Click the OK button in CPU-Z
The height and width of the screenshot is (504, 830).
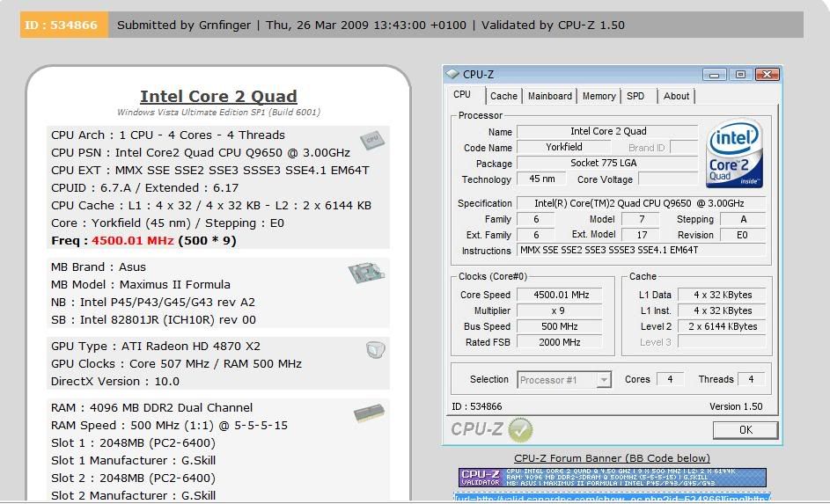coord(746,430)
